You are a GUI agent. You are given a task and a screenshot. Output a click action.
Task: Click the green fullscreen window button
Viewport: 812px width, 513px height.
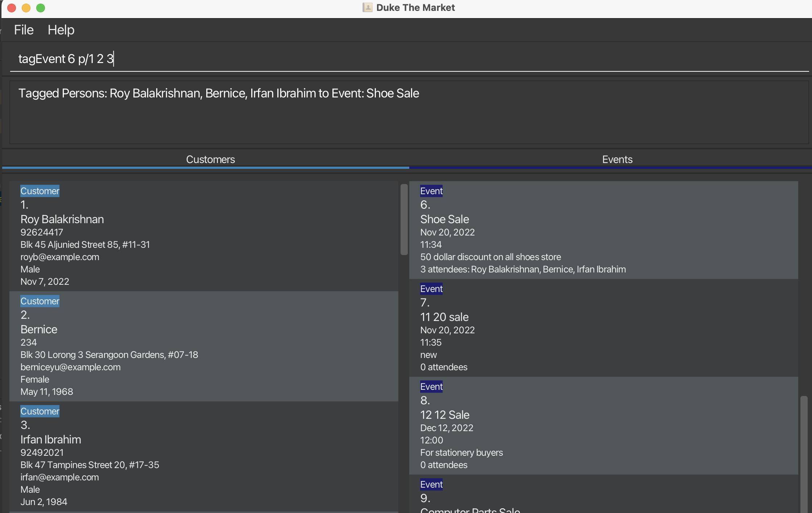click(41, 8)
